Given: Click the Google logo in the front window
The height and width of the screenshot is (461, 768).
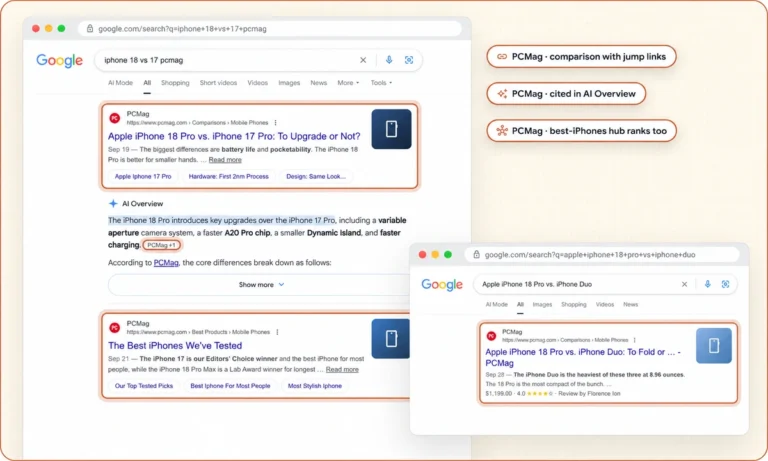Looking at the screenshot, I should (442, 285).
